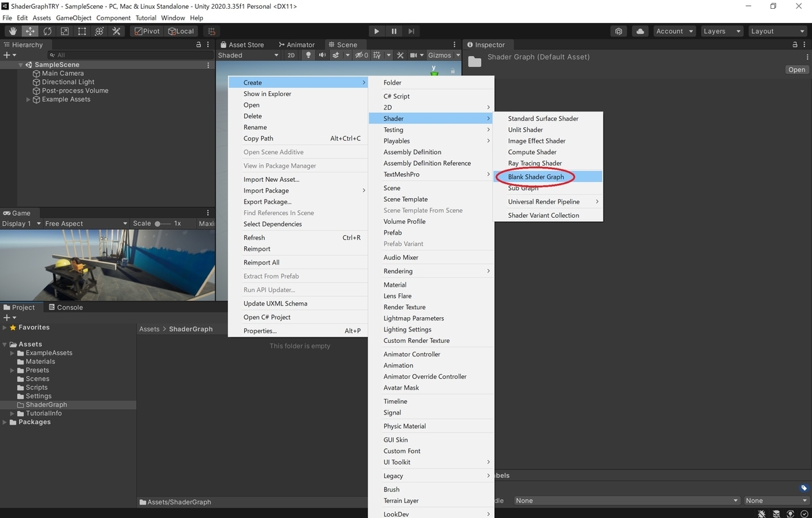
Task: Select the Rotate tool in toolbar
Action: pyautogui.click(x=47, y=31)
